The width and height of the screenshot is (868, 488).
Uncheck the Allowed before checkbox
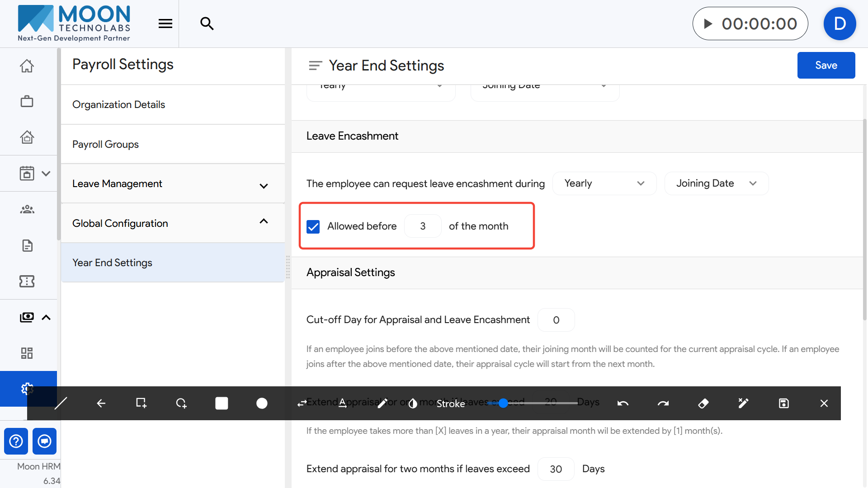313,226
